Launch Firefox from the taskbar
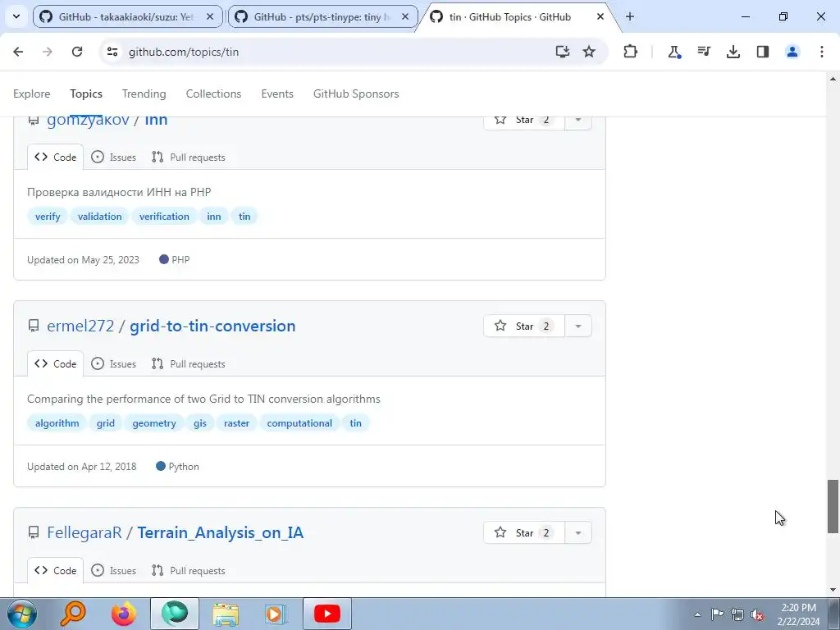Image resolution: width=840 pixels, height=630 pixels. coord(124,614)
